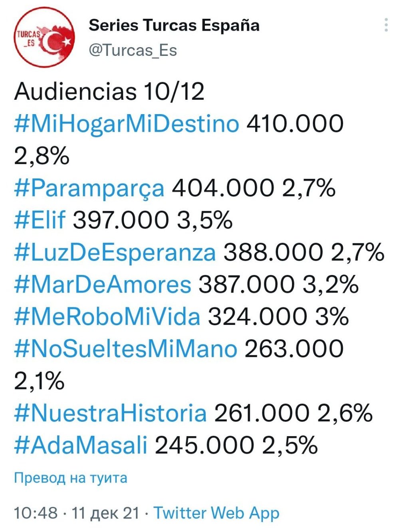Image resolution: width=409 pixels, height=532 pixels.
Task: Click the "Audiencias 10/12" tweet text
Action: click(109, 92)
